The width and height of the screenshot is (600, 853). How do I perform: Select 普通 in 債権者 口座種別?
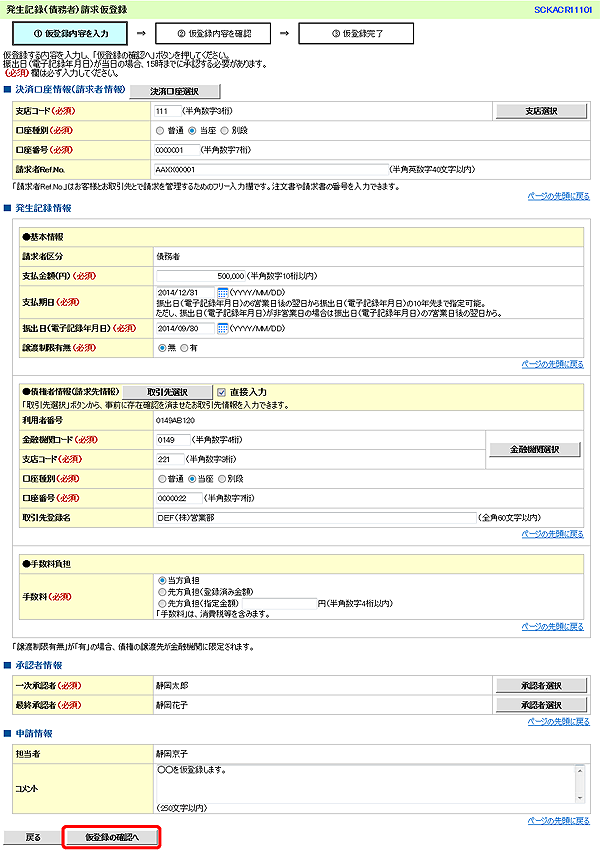tap(162, 479)
